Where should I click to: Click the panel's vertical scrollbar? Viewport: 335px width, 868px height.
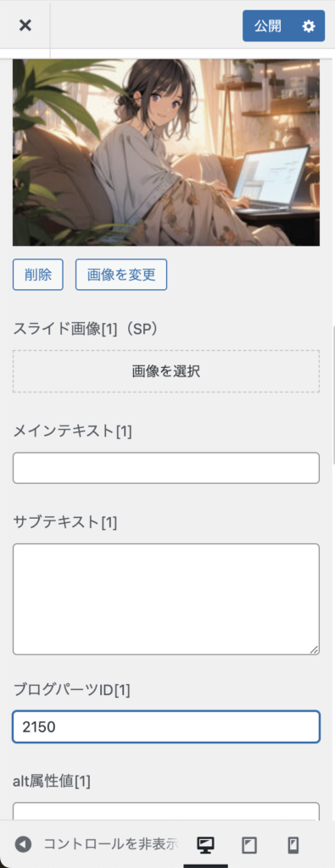point(333,396)
